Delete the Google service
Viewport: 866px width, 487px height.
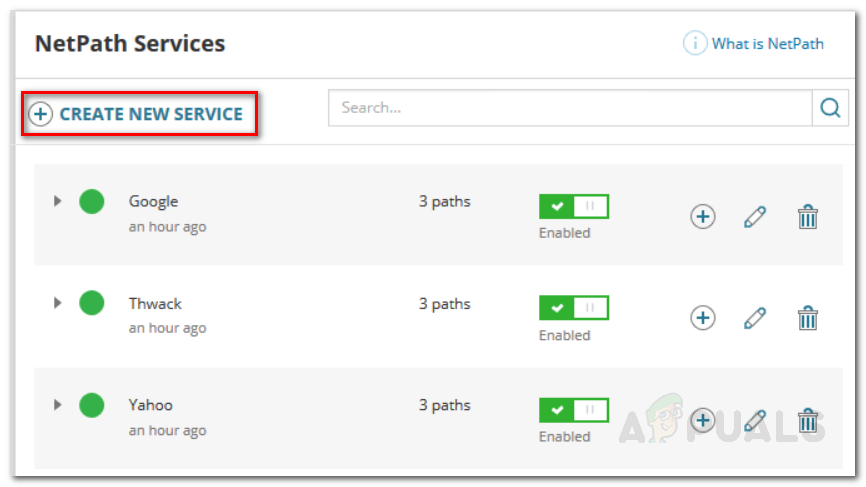[808, 216]
